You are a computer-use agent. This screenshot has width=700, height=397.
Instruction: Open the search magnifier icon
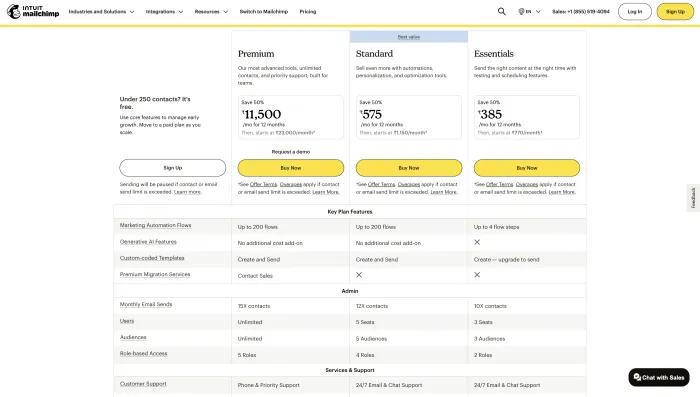click(x=502, y=12)
